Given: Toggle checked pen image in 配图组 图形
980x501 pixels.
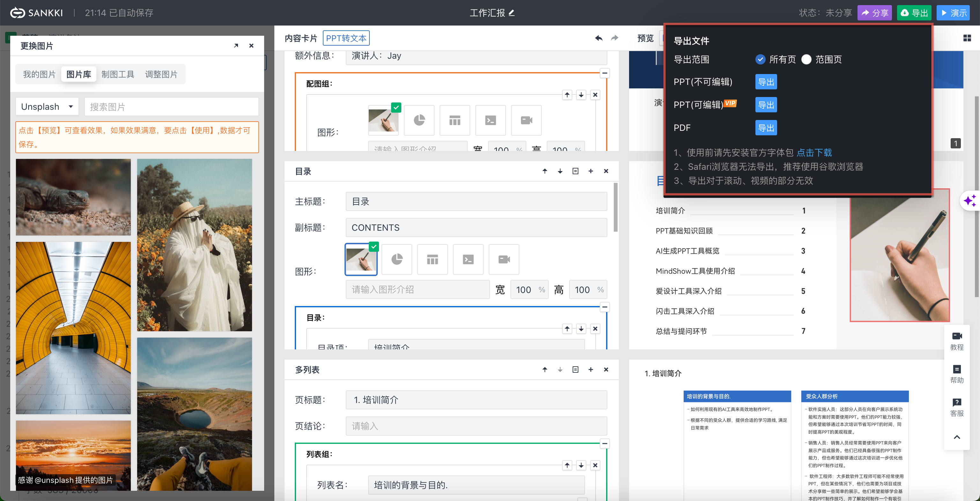Looking at the screenshot, I should pos(383,120).
